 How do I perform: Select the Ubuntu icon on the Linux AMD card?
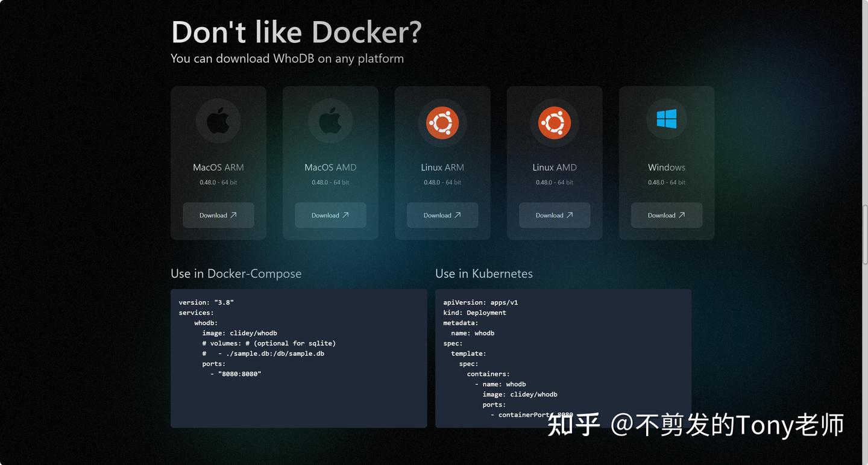click(554, 123)
